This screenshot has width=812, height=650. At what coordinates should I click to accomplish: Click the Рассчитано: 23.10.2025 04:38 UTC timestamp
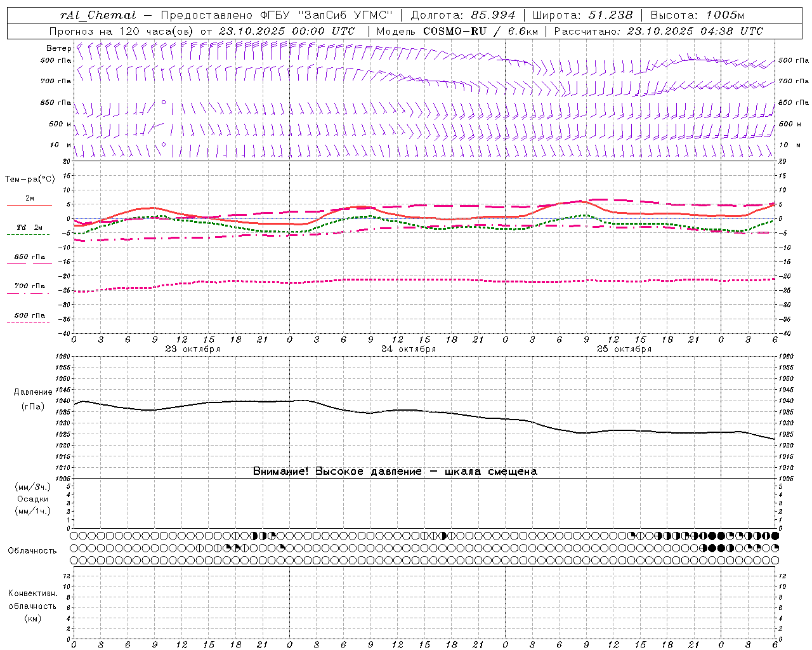[658, 31]
